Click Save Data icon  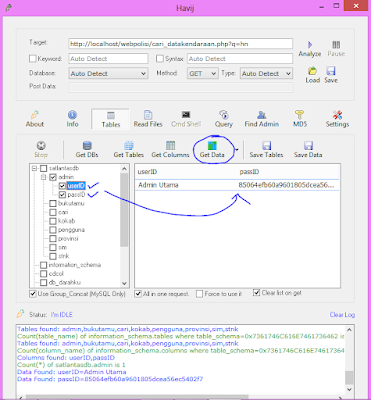pos(308,146)
